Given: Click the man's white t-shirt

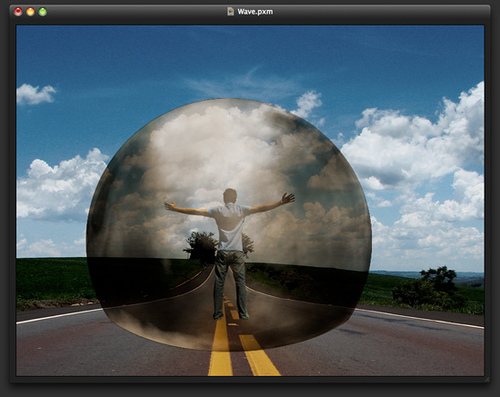Looking at the screenshot, I should [230, 227].
